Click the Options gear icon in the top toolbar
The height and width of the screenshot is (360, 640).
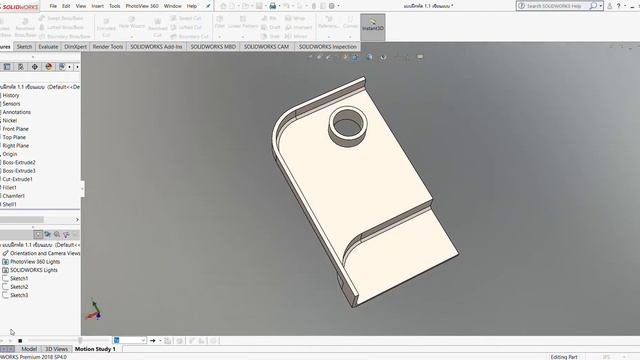331,6
